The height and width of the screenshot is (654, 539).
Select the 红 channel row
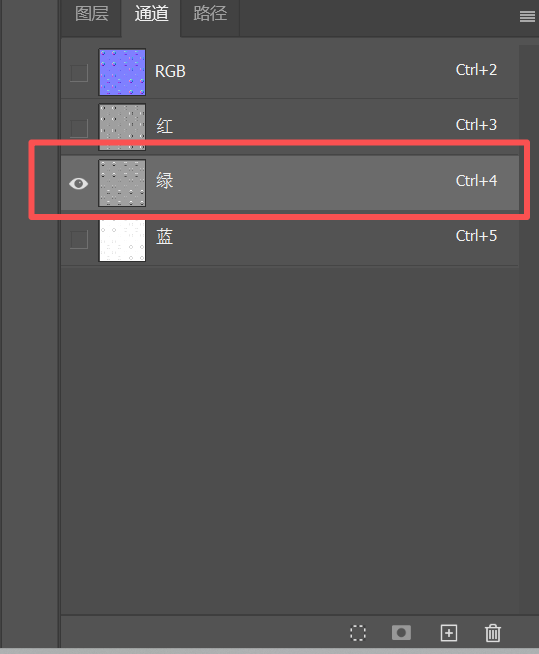pos(290,127)
